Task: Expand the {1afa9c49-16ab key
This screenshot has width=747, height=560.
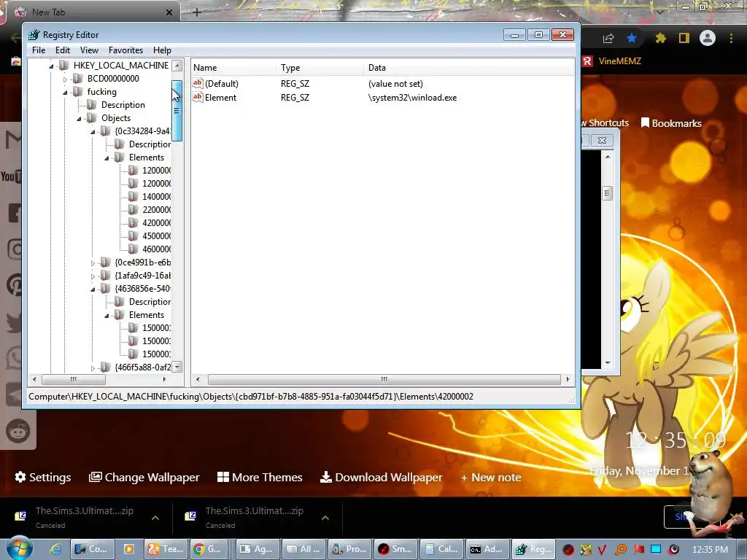Action: click(x=93, y=276)
